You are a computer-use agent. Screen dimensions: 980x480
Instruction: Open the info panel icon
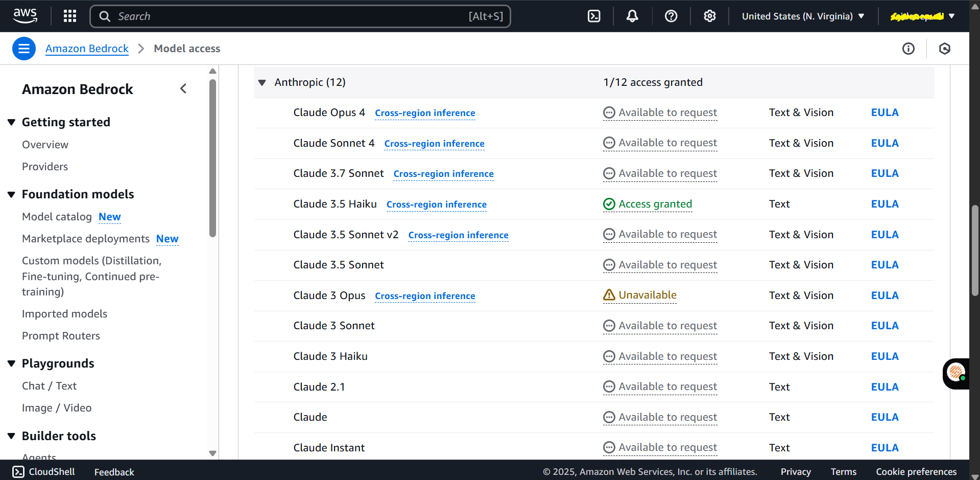tap(909, 49)
